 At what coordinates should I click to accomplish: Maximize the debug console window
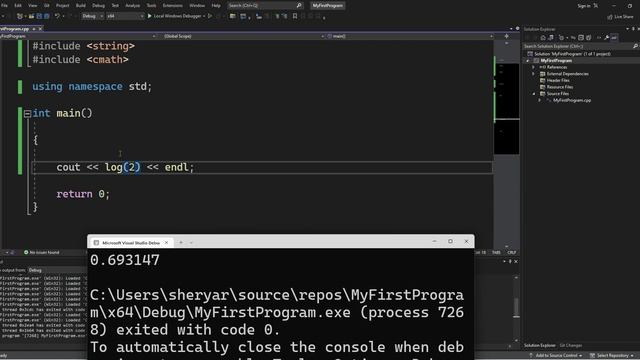point(450,241)
